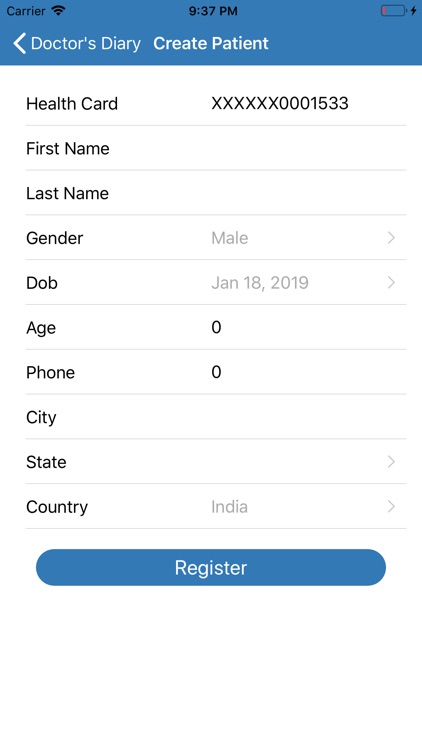The height and width of the screenshot is (750, 422).
Task: Focus the City input field
Action: point(306,417)
